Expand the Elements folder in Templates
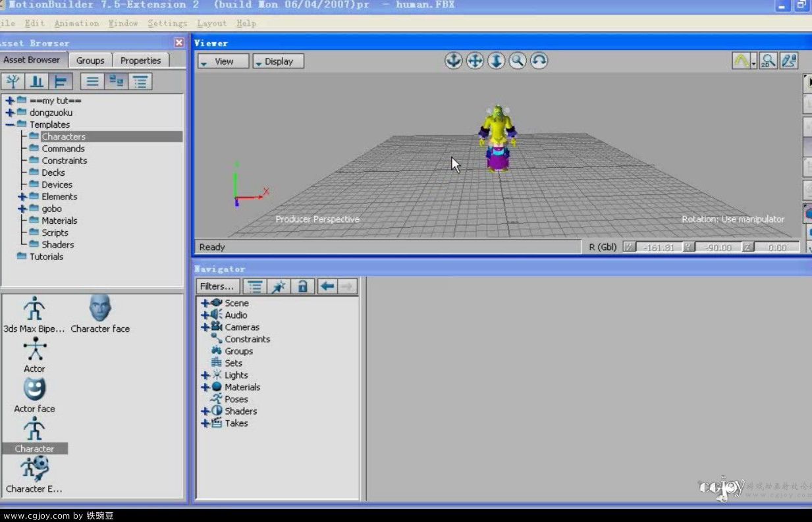 coord(22,197)
